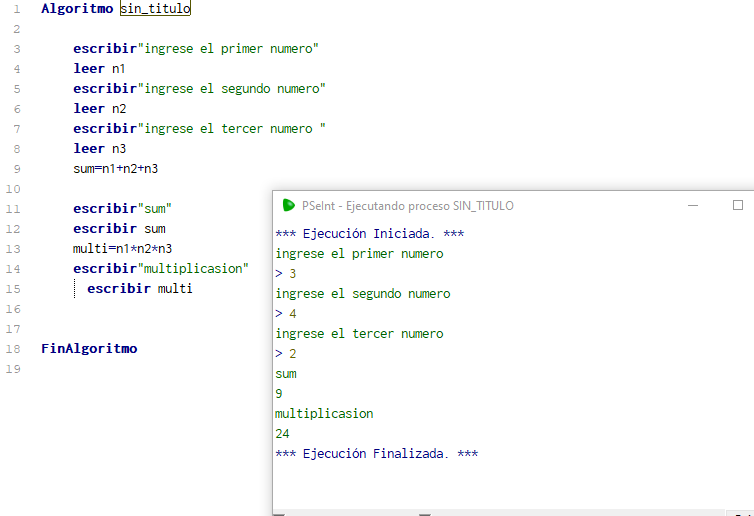
Task: Click the result 24 in the output
Action: (x=282, y=434)
